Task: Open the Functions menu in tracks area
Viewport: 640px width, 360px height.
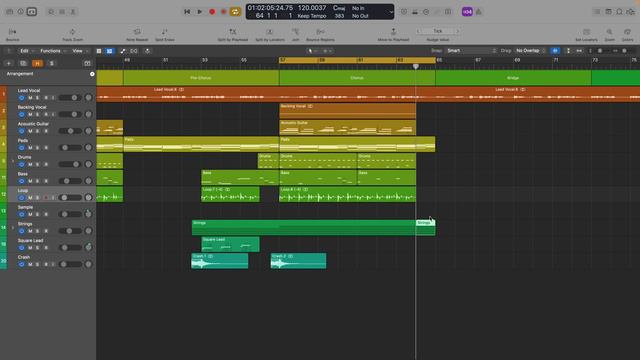Action: (52, 51)
